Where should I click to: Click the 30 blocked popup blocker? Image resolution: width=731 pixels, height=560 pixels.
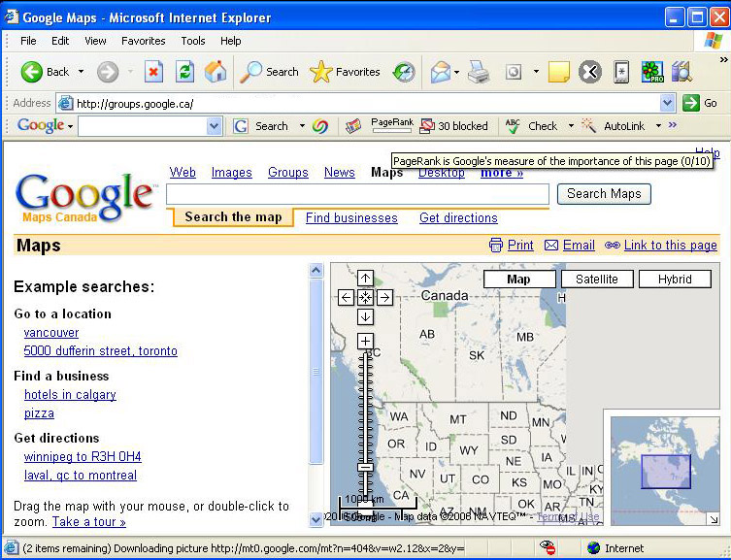(453, 126)
